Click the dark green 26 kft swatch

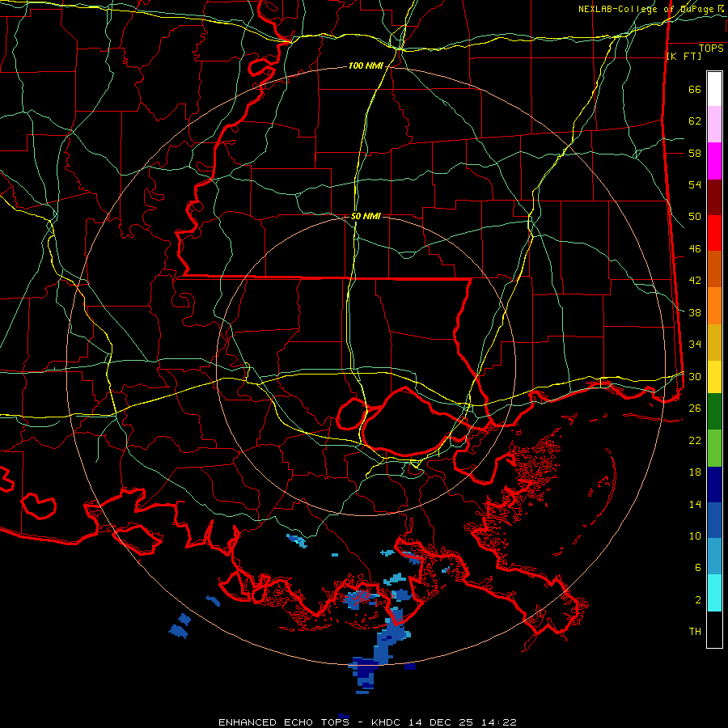714,412
